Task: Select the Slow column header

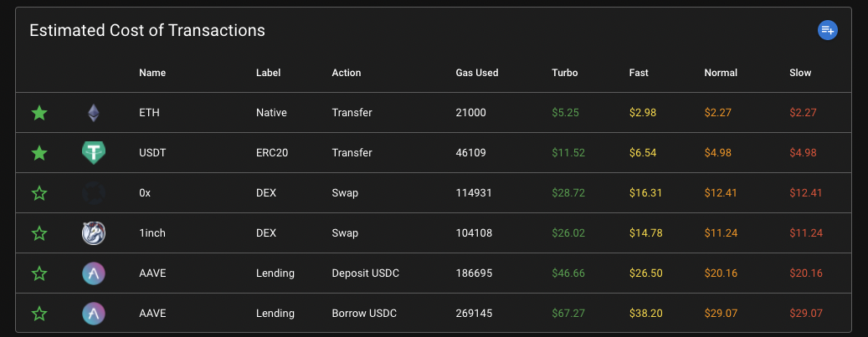Action: pyautogui.click(x=800, y=73)
